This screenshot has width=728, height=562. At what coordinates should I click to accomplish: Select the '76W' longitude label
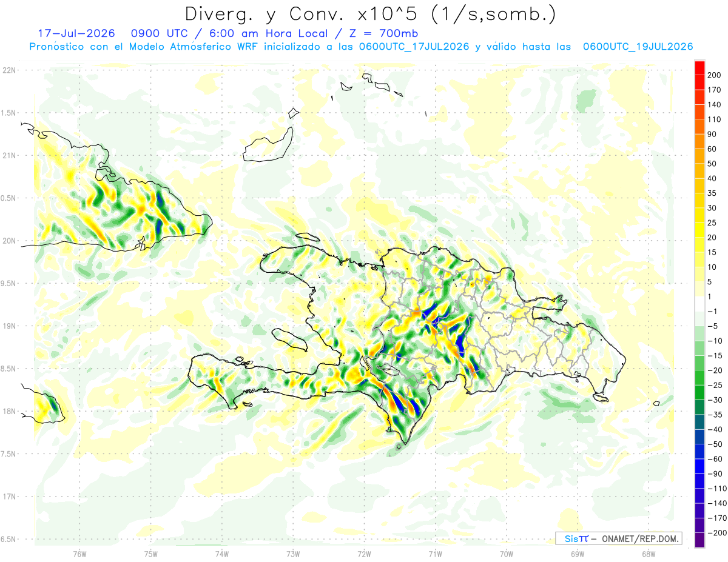pos(79,554)
